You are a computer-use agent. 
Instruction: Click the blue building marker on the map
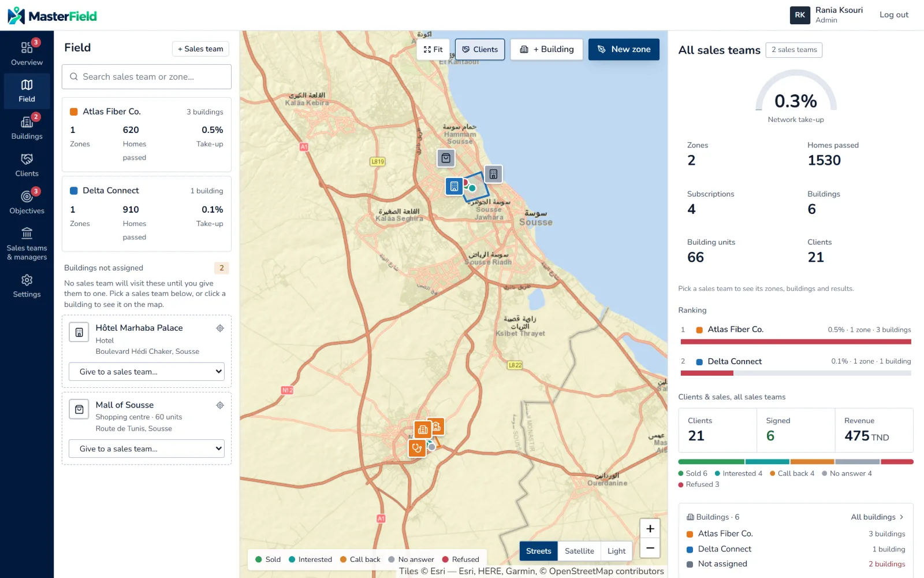coord(454,186)
